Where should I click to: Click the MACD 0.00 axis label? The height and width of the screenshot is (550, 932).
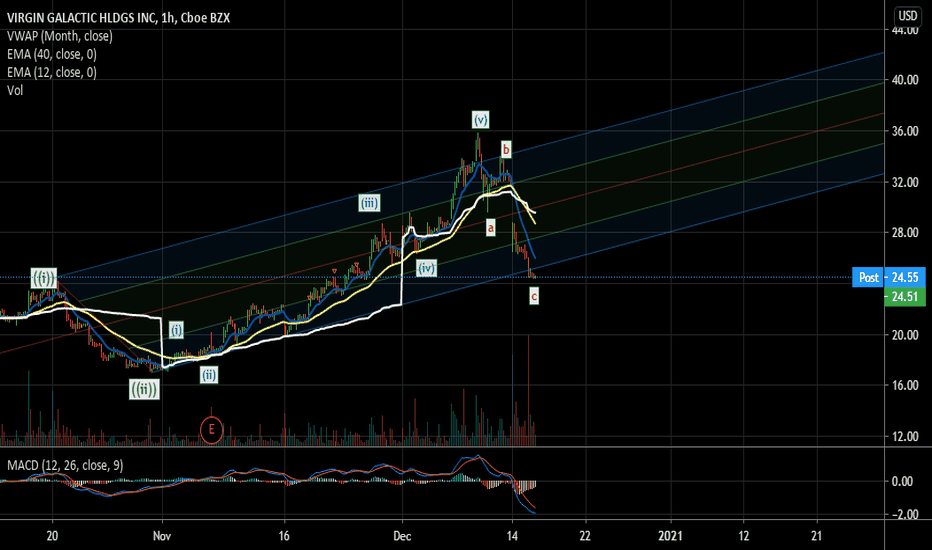click(903, 481)
